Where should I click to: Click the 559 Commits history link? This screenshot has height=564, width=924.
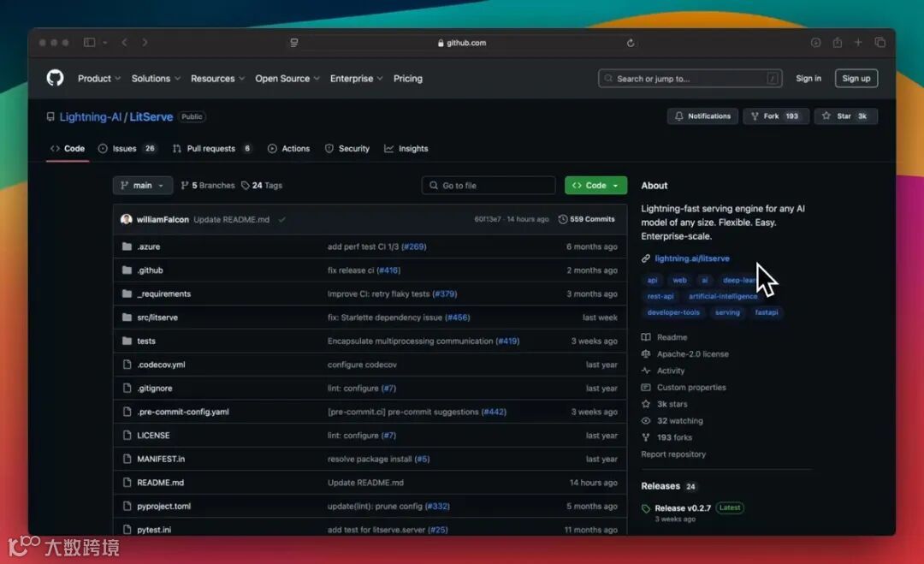coord(586,219)
